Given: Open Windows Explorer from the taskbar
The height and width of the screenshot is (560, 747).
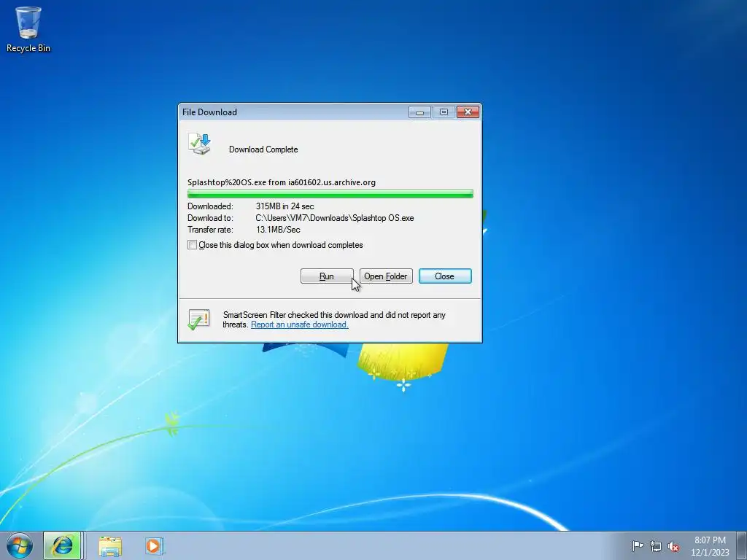Looking at the screenshot, I should (110, 545).
